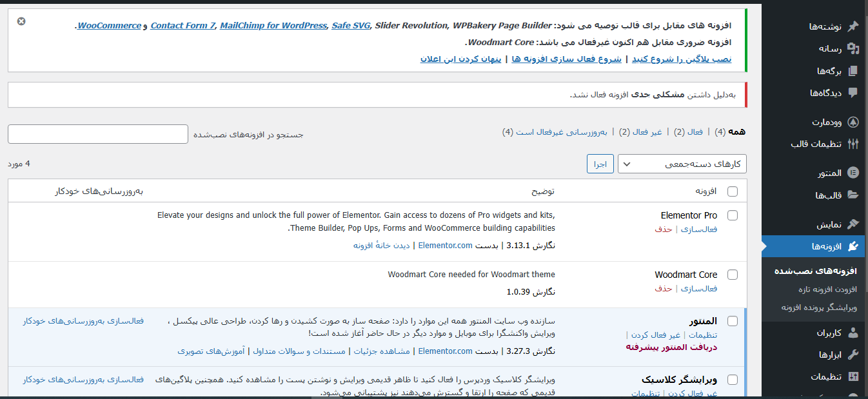Open the bulk actions (کارهای دسته‌جمعی) dropdown
Screen dimensions: 868x399
coord(682,164)
